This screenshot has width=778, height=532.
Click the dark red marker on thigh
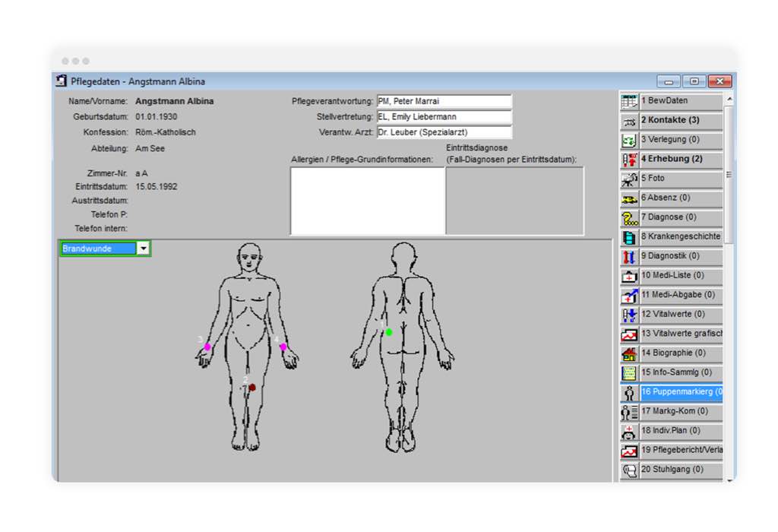[x=251, y=388]
